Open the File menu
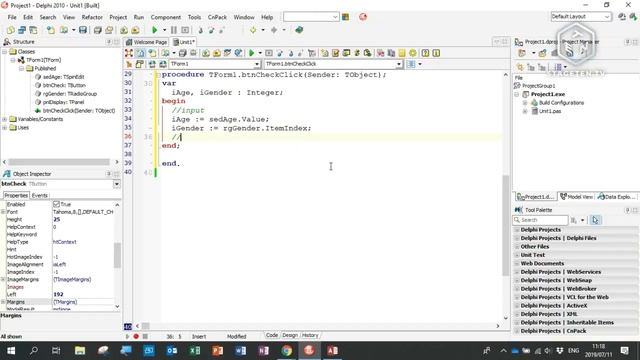 click(x=12, y=17)
